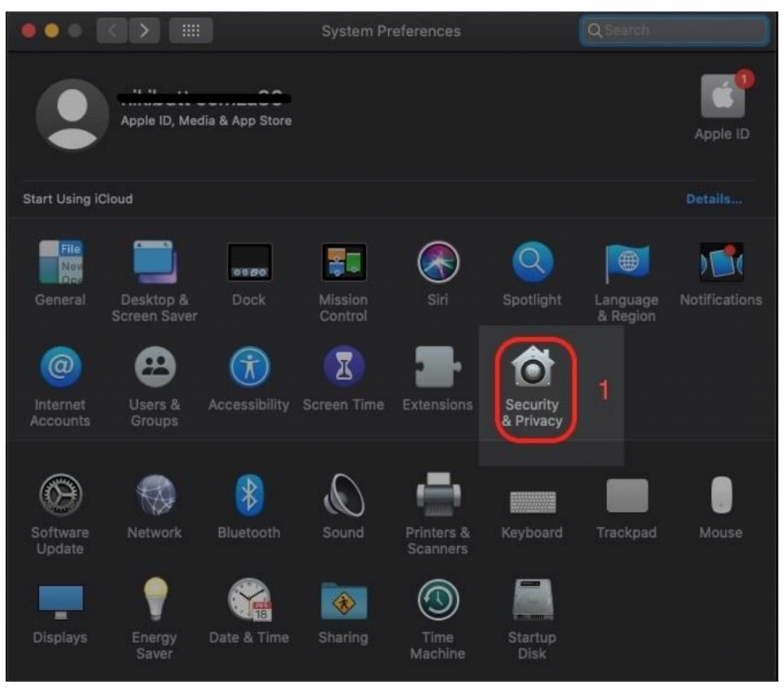
Task: Open the Screen Time pane
Action: pyautogui.click(x=343, y=369)
